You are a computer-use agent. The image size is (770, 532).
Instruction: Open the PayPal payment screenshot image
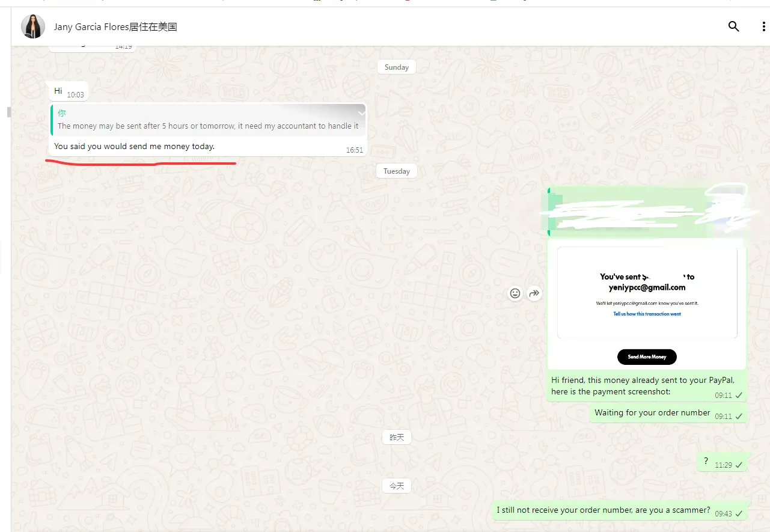pyautogui.click(x=647, y=305)
